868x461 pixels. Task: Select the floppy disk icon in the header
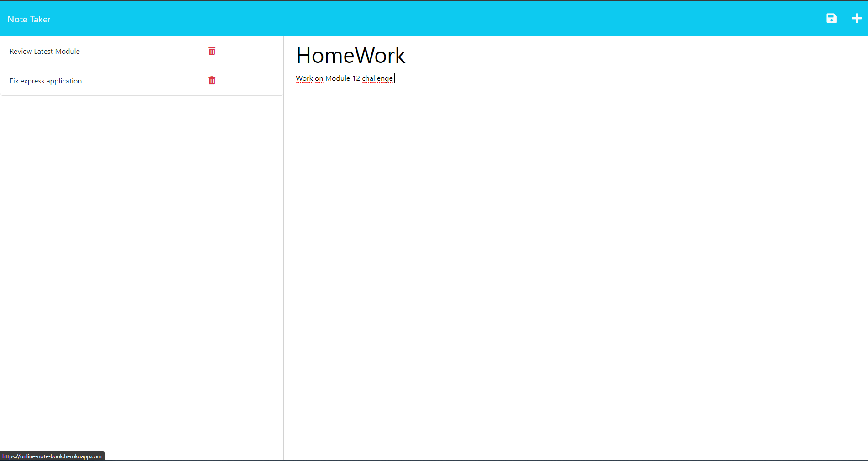pyautogui.click(x=831, y=19)
